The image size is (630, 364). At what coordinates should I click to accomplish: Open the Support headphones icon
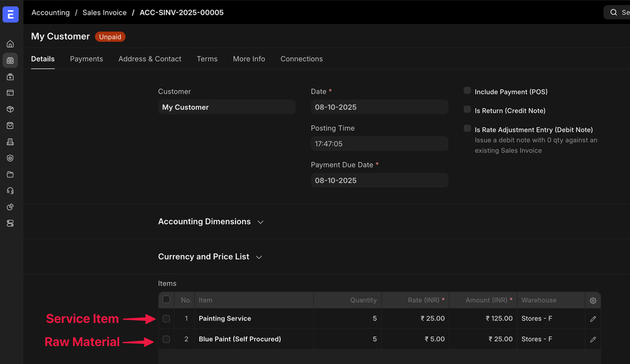pyautogui.click(x=10, y=191)
